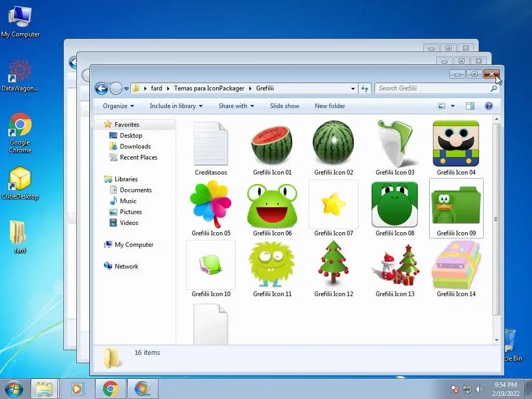Select Grefilii Icon 09 duck folder
The height and width of the screenshot is (399, 532).
[456, 209]
